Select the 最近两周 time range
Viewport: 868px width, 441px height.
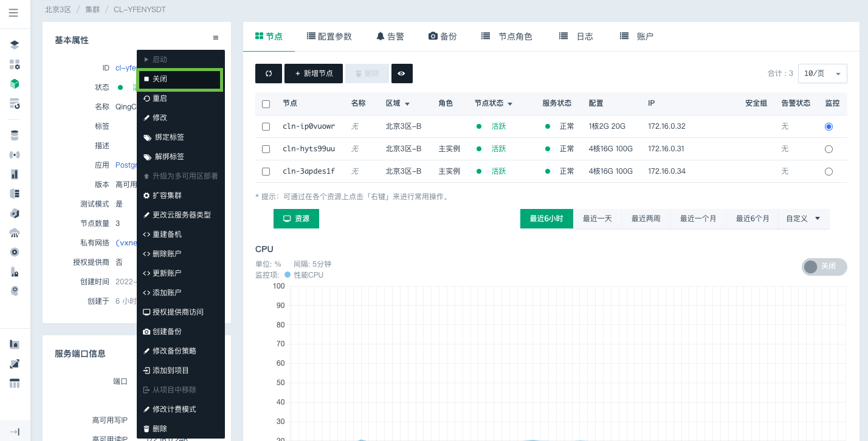[646, 219]
